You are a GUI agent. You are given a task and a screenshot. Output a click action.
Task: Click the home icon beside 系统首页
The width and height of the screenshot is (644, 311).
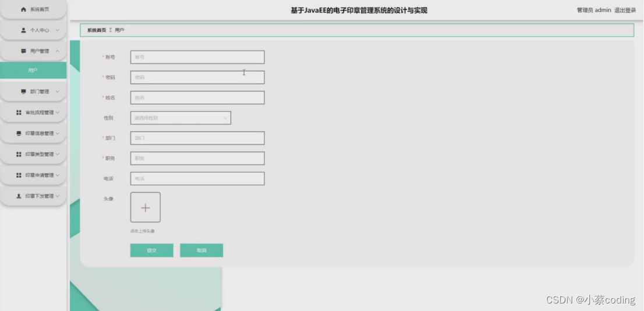23,9
